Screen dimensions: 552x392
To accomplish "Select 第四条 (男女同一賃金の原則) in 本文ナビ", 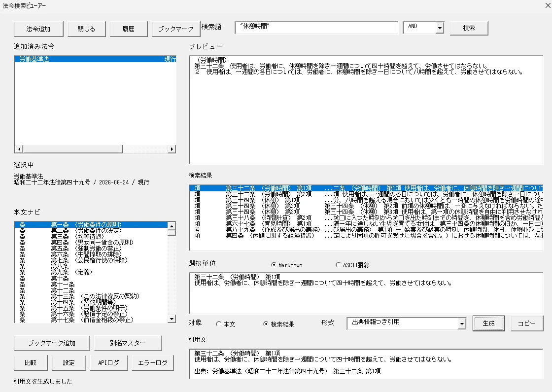I will coord(91,242).
